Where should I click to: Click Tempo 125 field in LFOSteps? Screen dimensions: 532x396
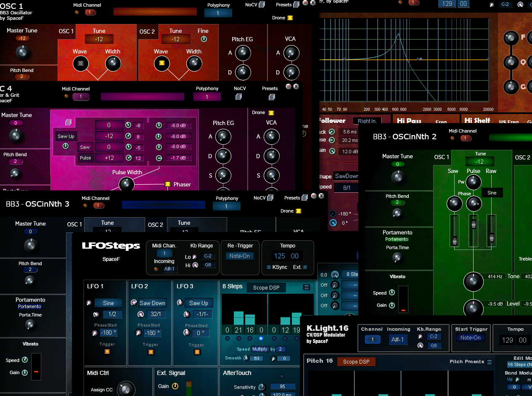click(x=280, y=256)
